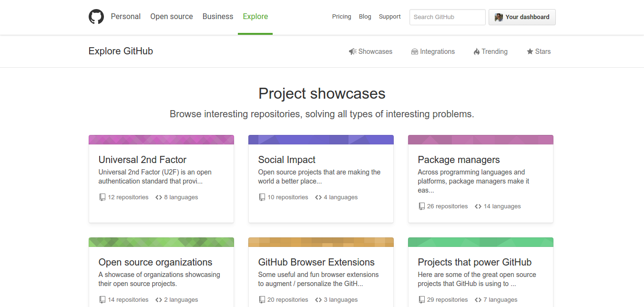The image size is (644, 307).
Task: Click the Package managers description text
Action: pyautogui.click(x=474, y=181)
